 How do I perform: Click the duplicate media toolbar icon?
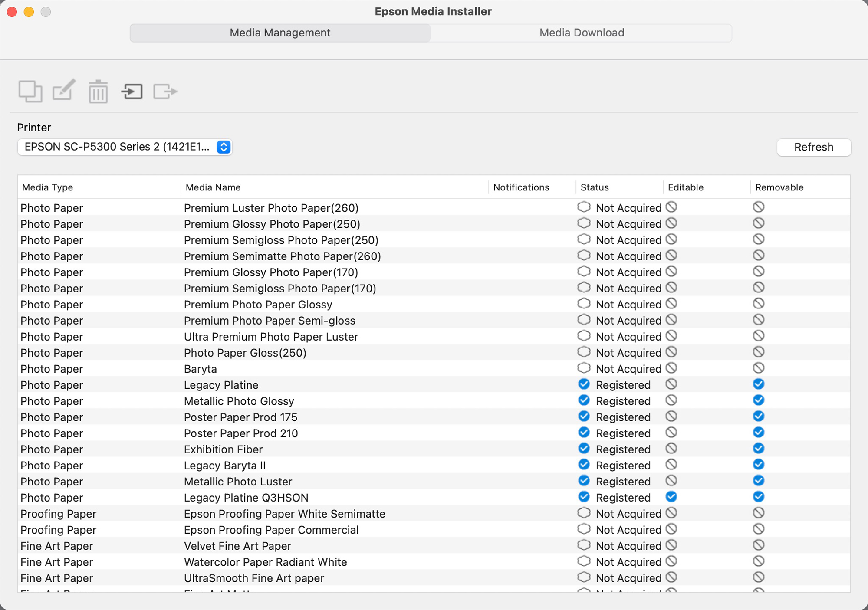pos(30,92)
